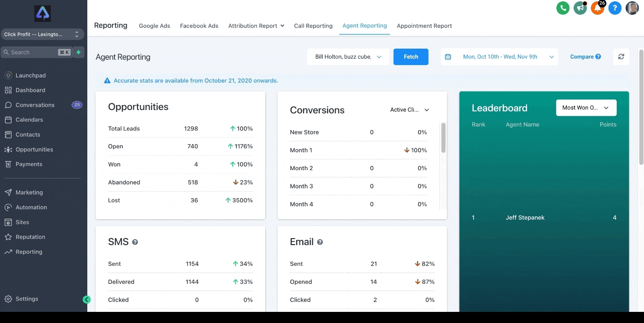Click the Automation sidebar icon

point(8,207)
